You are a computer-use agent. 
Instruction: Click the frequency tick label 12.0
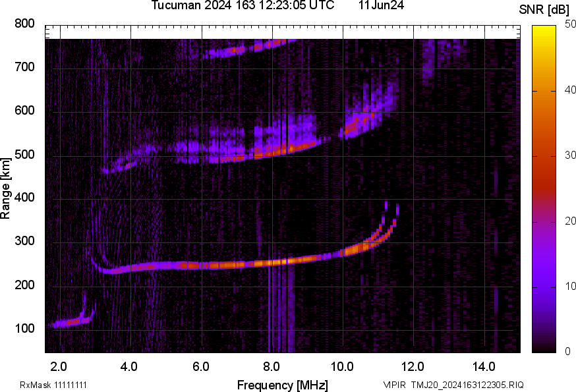click(x=413, y=367)
